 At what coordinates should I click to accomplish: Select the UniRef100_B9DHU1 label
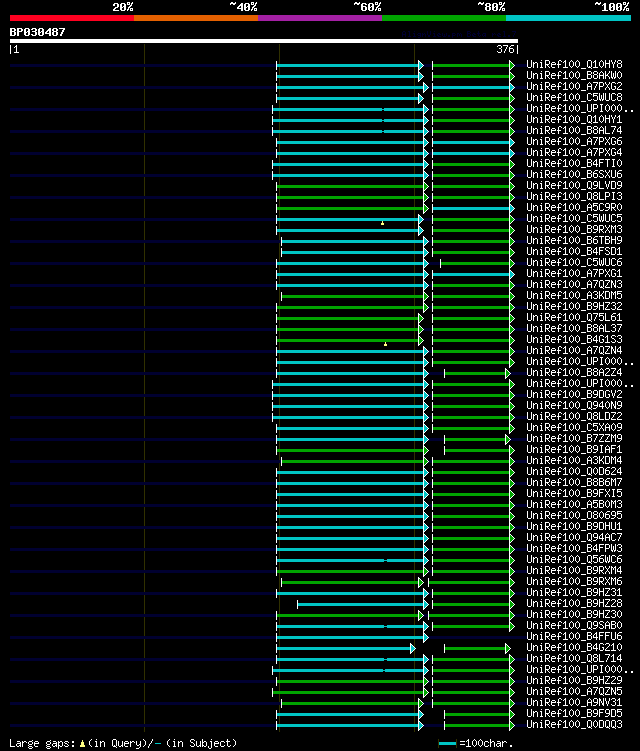(574, 527)
